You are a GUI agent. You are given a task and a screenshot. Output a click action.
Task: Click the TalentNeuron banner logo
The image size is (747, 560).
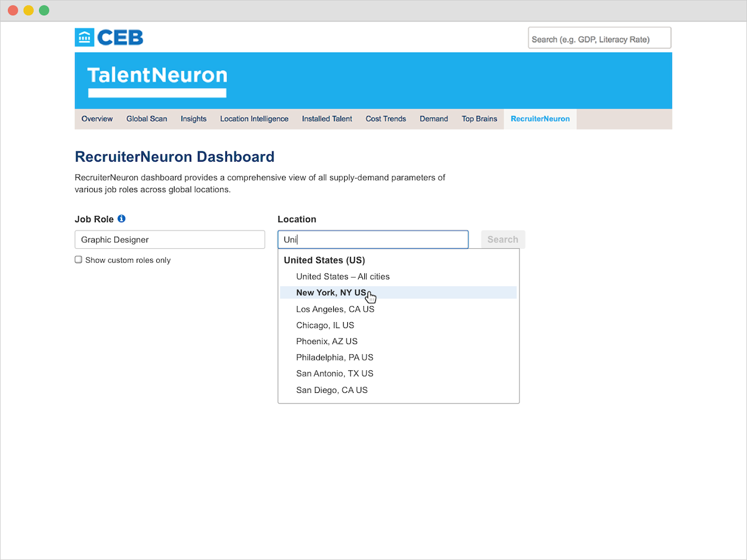pyautogui.click(x=157, y=82)
